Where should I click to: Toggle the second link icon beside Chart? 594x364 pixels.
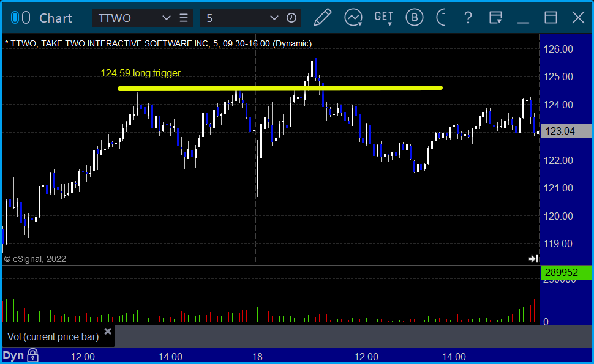[26, 18]
